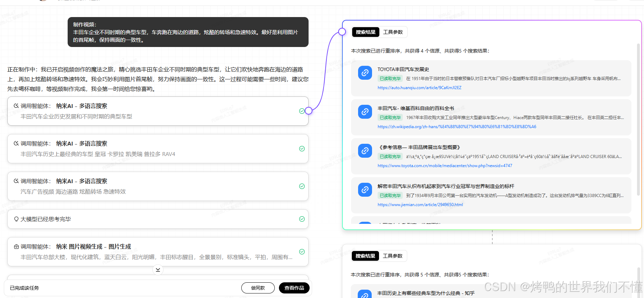The width and height of the screenshot is (644, 298).
Task: Expand more steps with the down chevron
Action: pyautogui.click(x=158, y=270)
